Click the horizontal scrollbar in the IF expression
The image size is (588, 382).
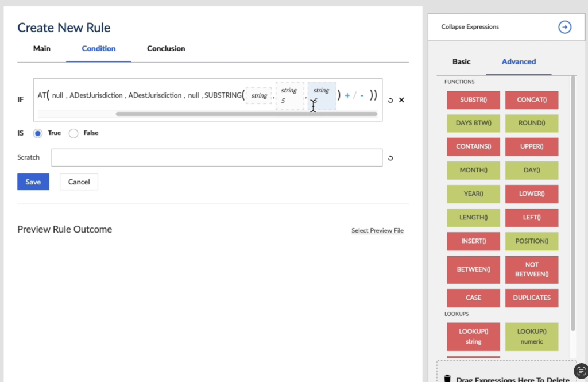pos(246,114)
